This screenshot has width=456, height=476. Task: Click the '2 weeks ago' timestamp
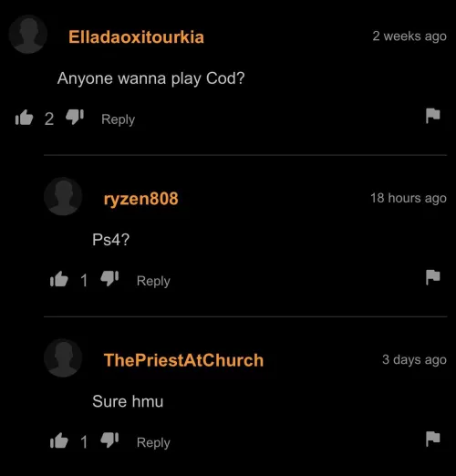409,36
